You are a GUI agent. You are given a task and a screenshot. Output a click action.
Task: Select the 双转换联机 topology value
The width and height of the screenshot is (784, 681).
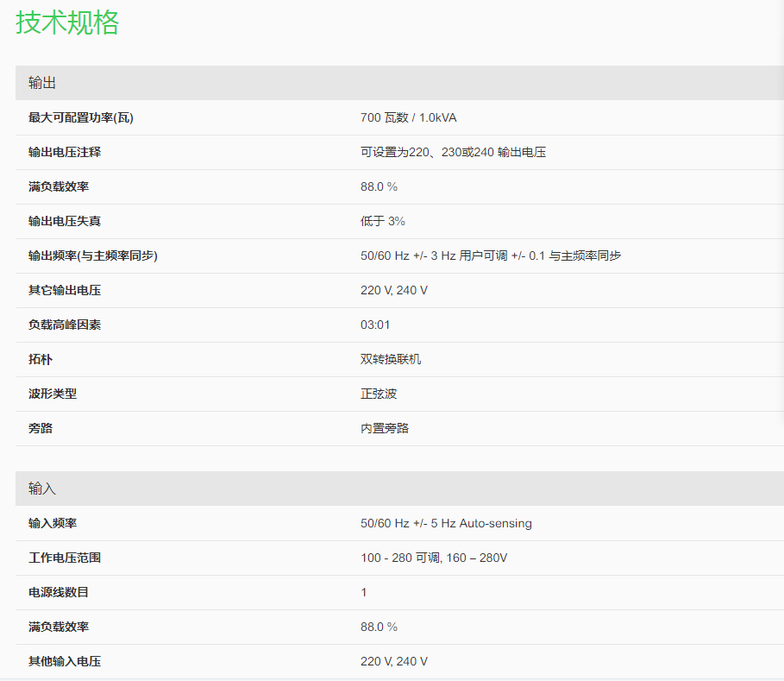391,359
